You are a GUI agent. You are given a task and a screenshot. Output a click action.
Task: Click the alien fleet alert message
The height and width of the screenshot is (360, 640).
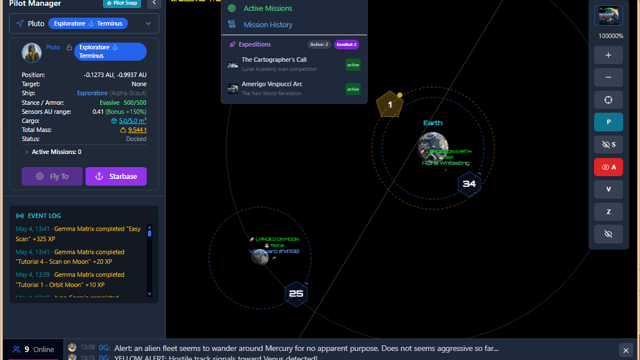(306, 348)
